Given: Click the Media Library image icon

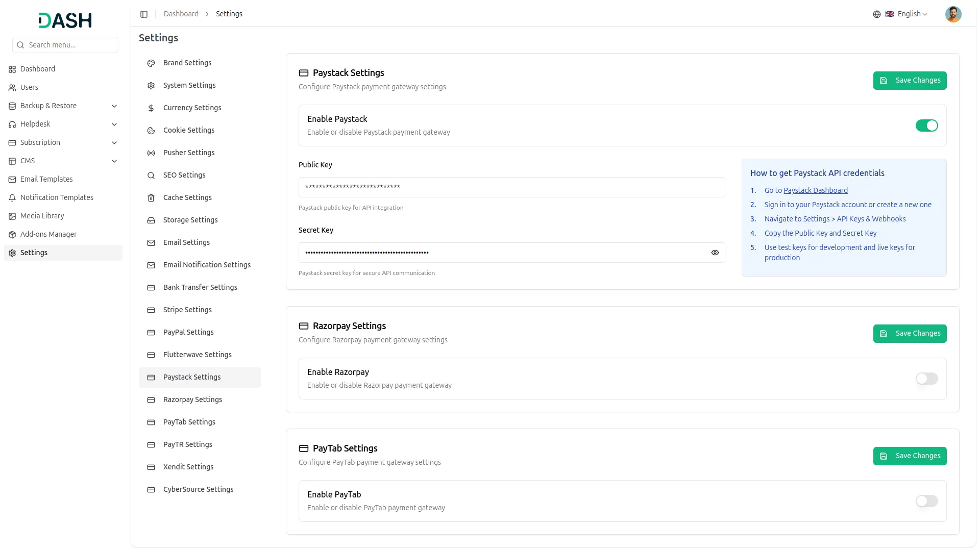Looking at the screenshot, I should pyautogui.click(x=12, y=216).
